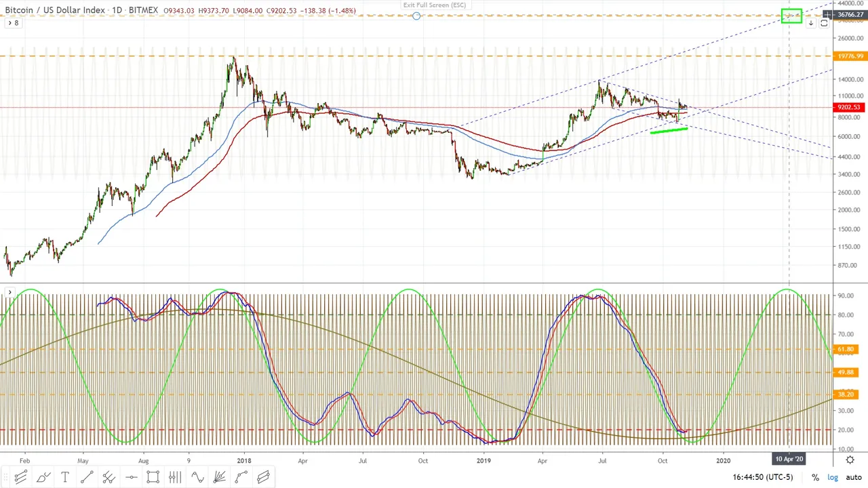Click the reset chart view icon
This screenshot has height=488, width=868.
click(824, 23)
